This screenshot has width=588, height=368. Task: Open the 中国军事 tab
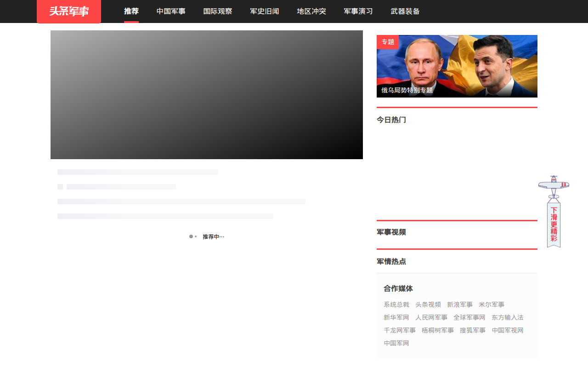coord(171,11)
